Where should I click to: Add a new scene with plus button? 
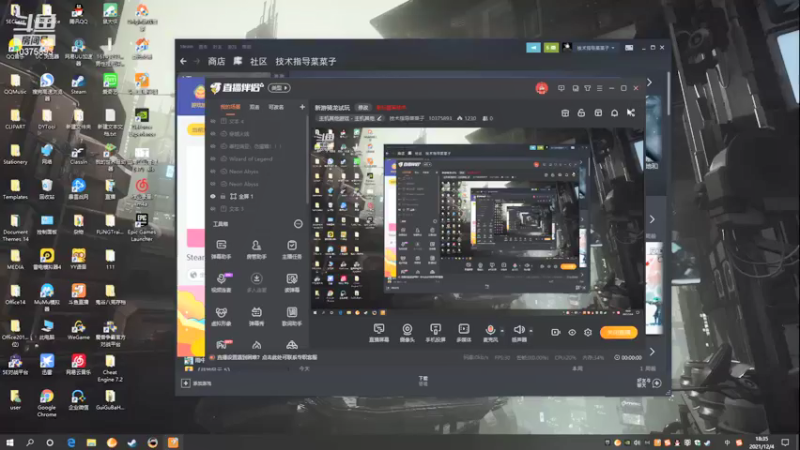point(302,107)
